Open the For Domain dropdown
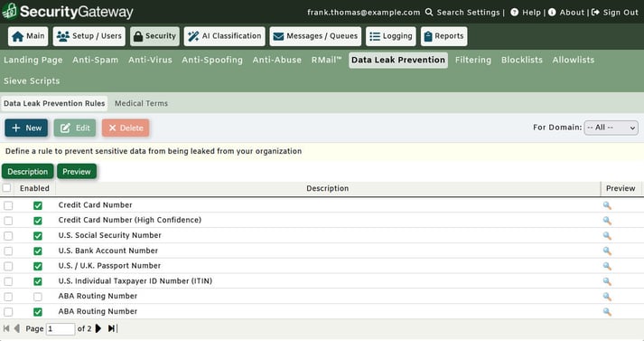The height and width of the screenshot is (341, 644). pyautogui.click(x=611, y=128)
